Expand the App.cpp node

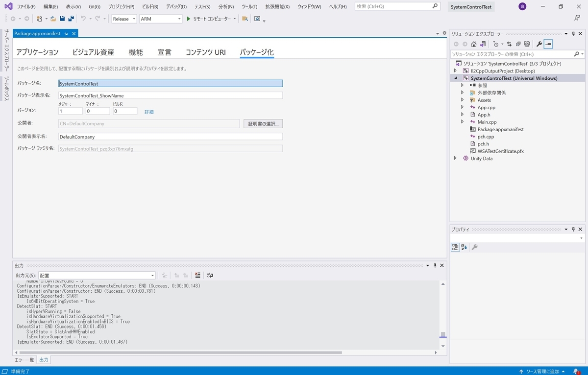[x=462, y=107]
